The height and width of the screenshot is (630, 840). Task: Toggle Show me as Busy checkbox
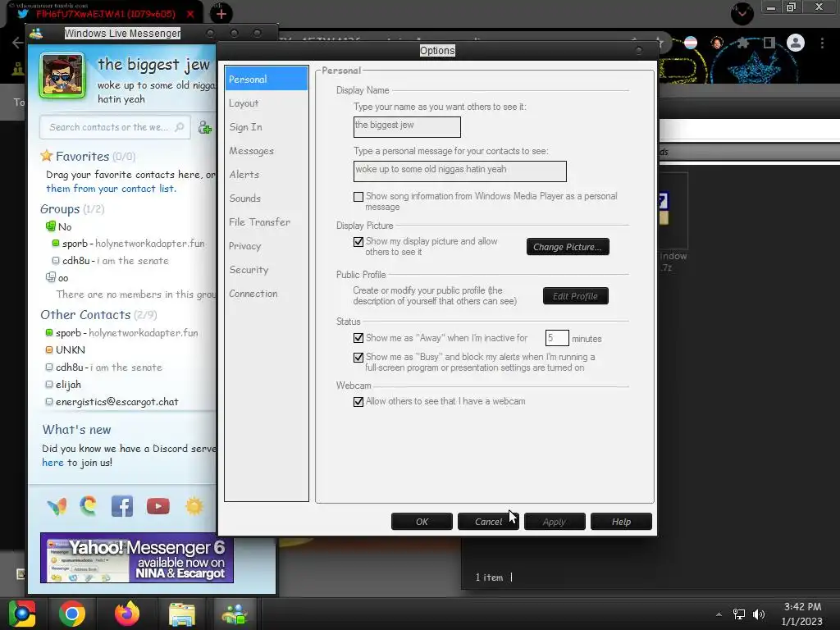358,358
